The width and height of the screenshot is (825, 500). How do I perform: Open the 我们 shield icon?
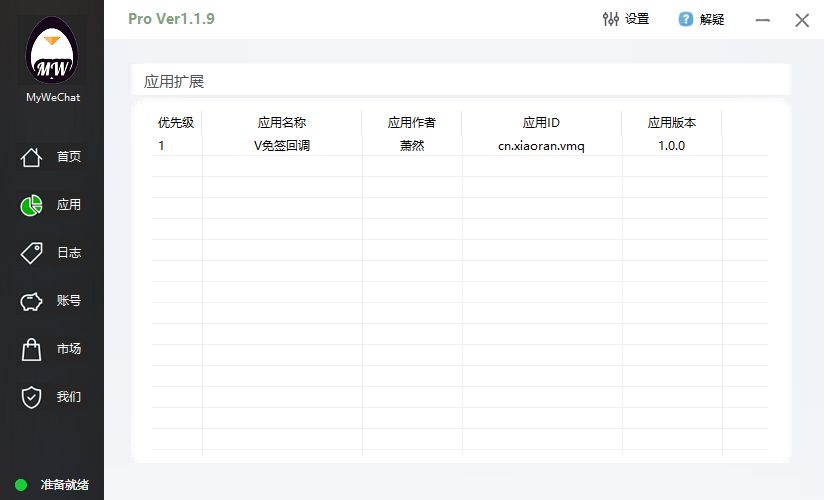tap(32, 397)
